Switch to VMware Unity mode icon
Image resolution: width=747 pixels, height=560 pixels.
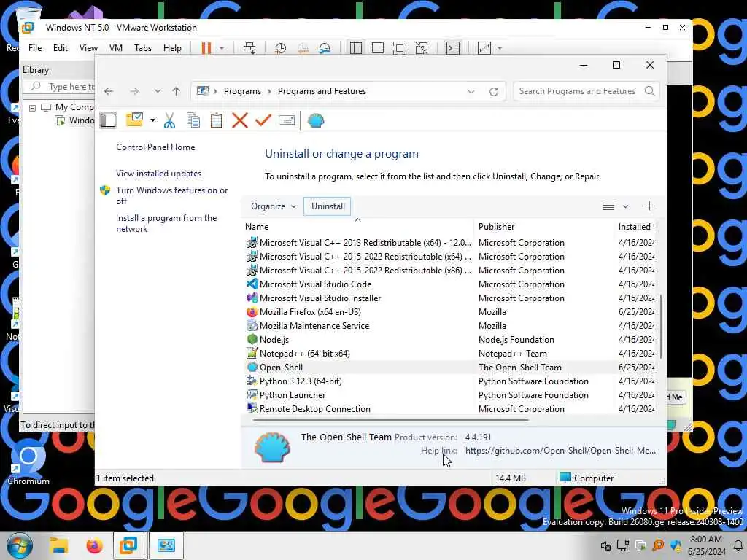click(422, 48)
